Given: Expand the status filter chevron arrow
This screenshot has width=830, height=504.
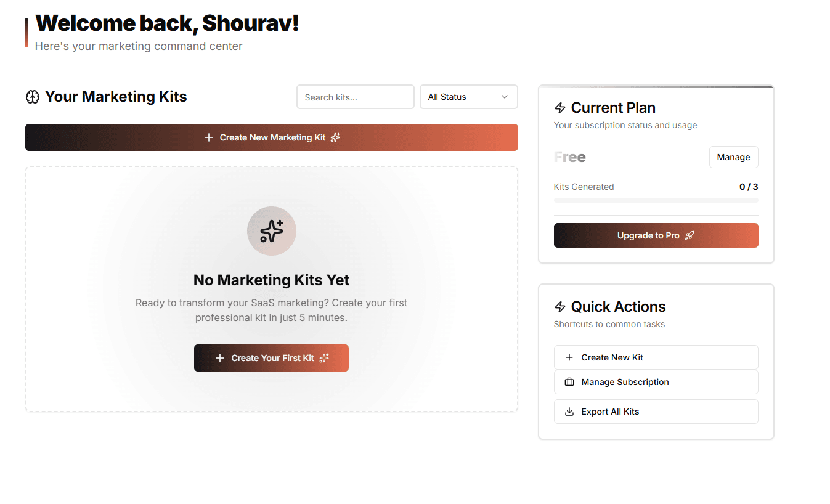Looking at the screenshot, I should (x=505, y=97).
